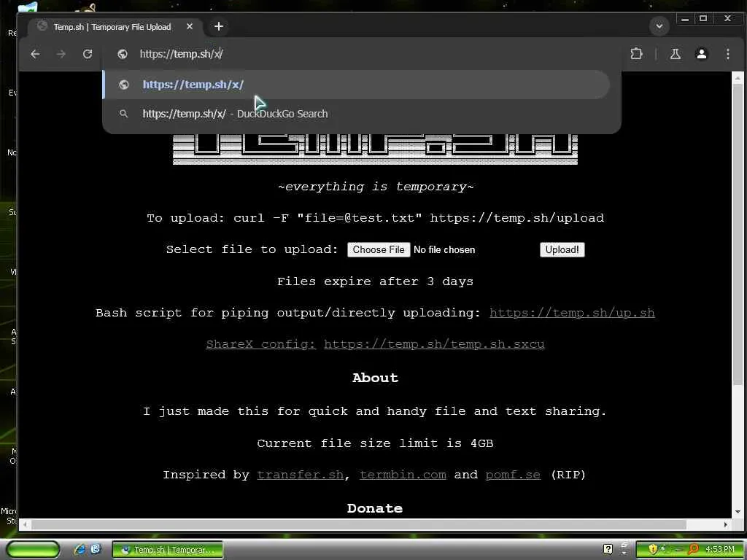Click the vertical scrollbar thumb
Image resolution: width=747 pixels, height=560 pixels.
point(738,234)
